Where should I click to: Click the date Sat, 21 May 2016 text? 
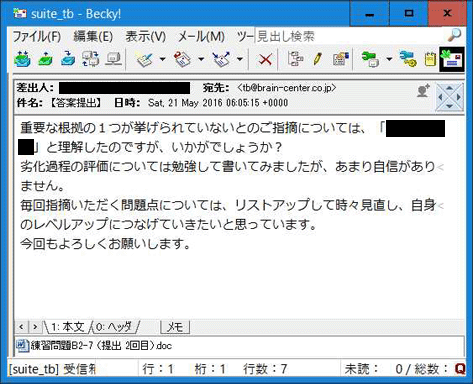point(218,103)
